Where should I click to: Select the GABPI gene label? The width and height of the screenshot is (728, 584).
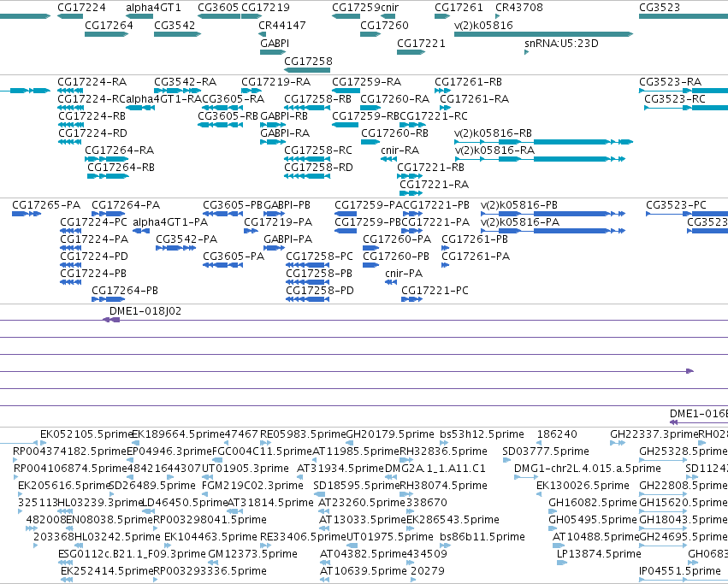pos(275,43)
